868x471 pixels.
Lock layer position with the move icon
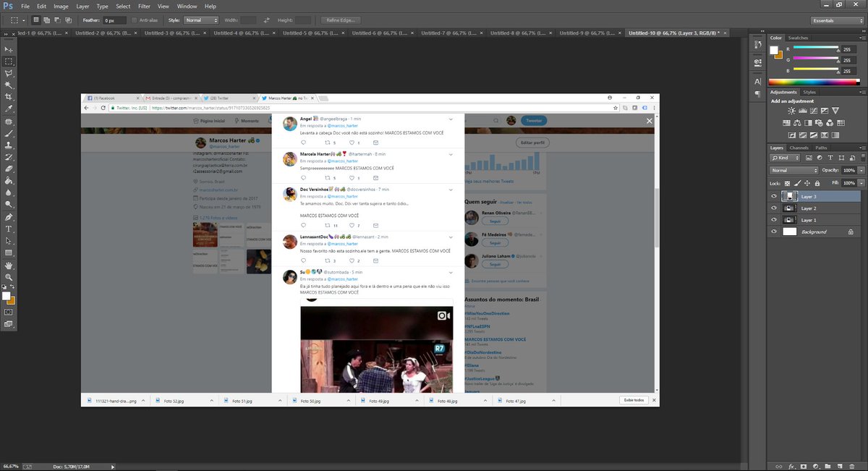[806, 183]
